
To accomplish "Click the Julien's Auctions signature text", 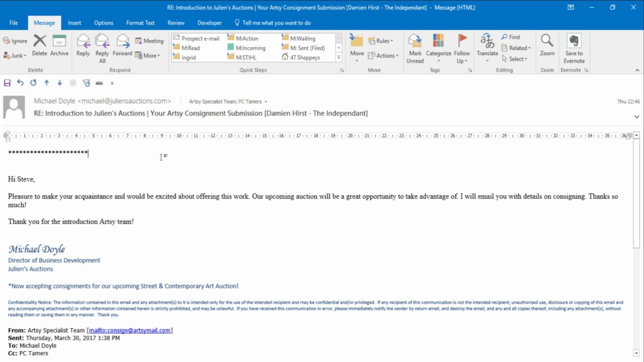I will click(x=30, y=269).
